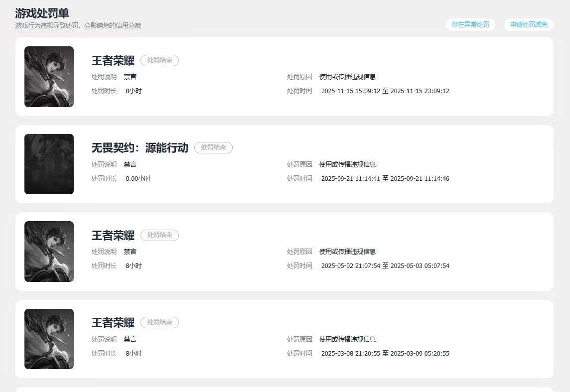Select 处罚原因 label in the 2025-11-15 record

pos(299,77)
